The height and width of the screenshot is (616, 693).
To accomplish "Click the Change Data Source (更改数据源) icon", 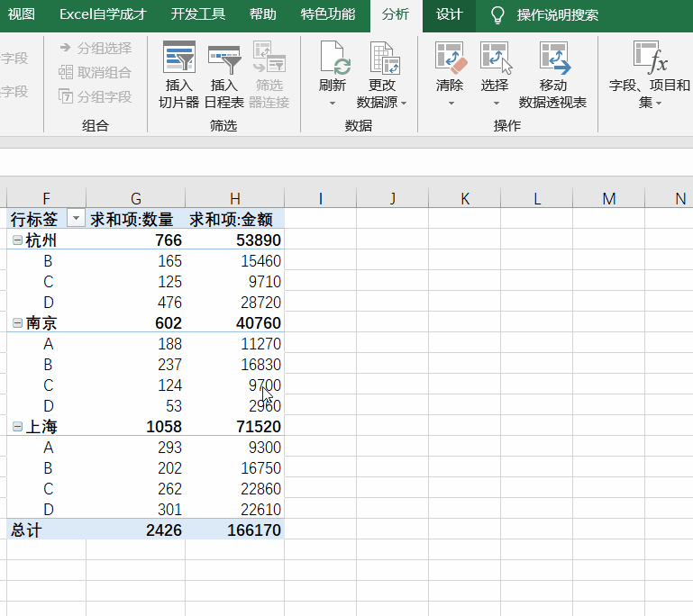I will point(385,57).
